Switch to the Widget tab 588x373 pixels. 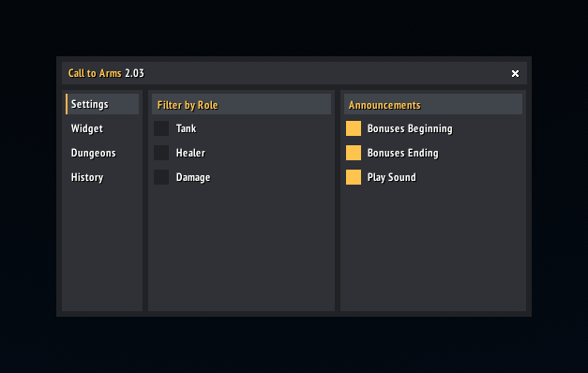point(102,128)
